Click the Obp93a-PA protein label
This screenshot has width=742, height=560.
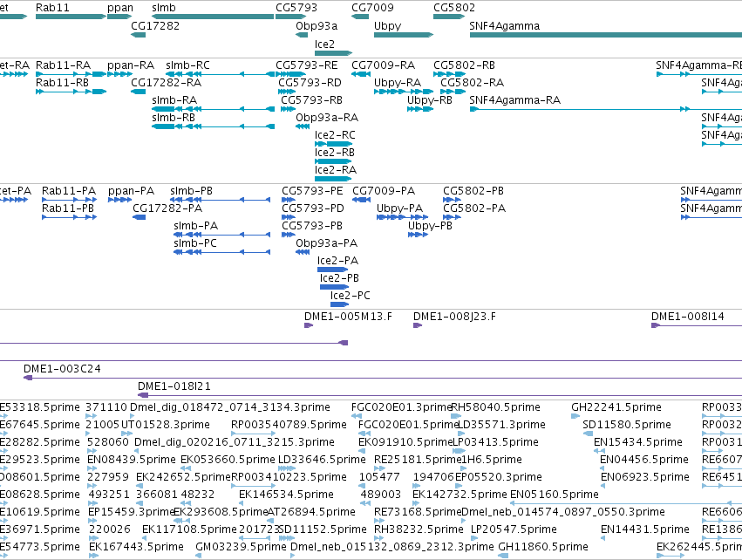(x=326, y=243)
